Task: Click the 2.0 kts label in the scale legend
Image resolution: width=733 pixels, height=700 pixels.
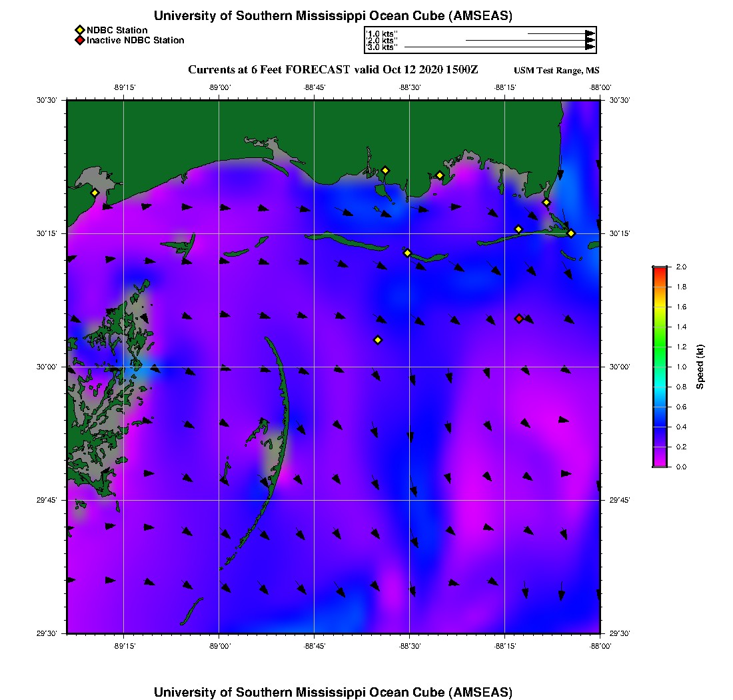Action: (382, 41)
